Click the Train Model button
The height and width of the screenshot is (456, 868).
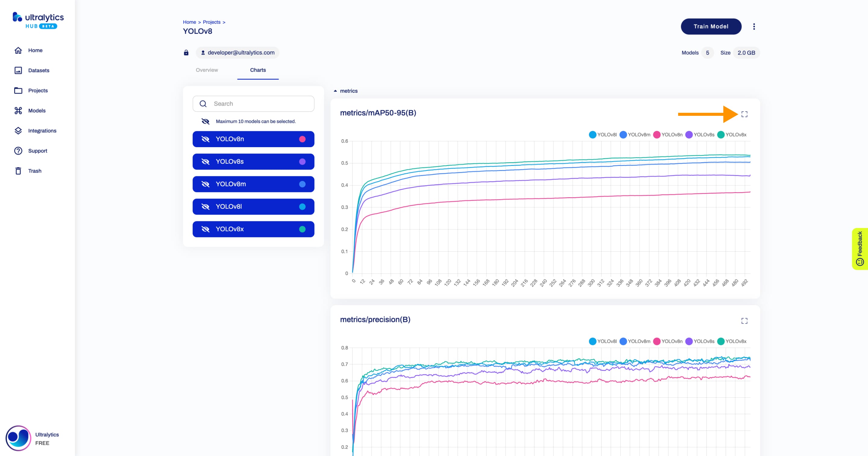(x=711, y=27)
